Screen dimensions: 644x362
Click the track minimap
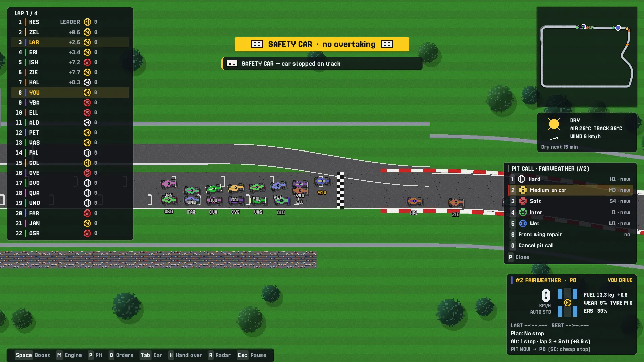point(587,57)
